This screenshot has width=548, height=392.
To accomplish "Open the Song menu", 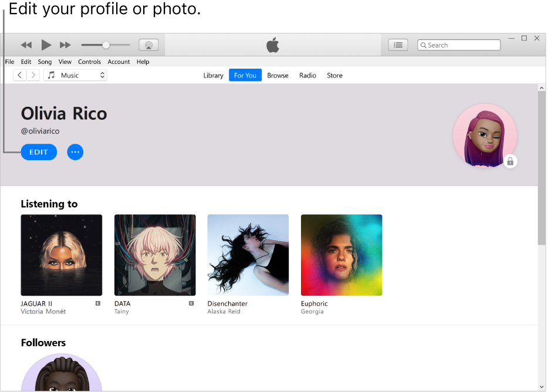I will coord(45,62).
